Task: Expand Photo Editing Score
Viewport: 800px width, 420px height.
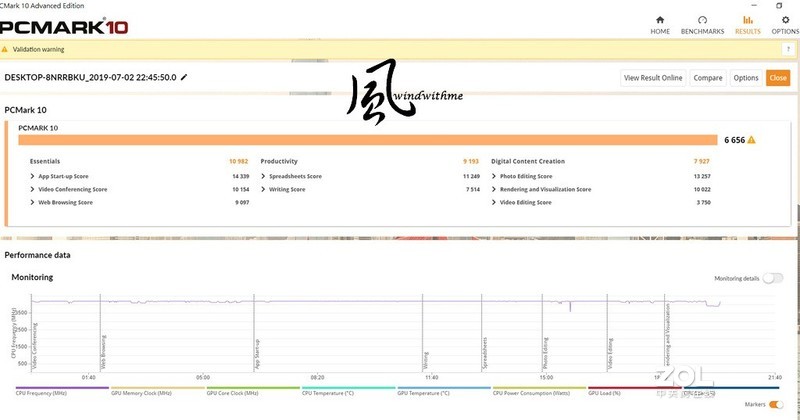Action: [x=494, y=176]
